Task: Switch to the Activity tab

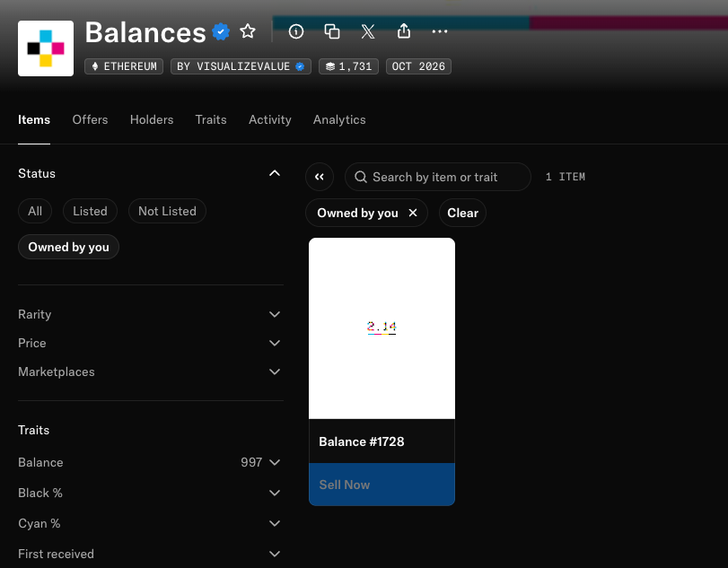Action: pos(270,119)
